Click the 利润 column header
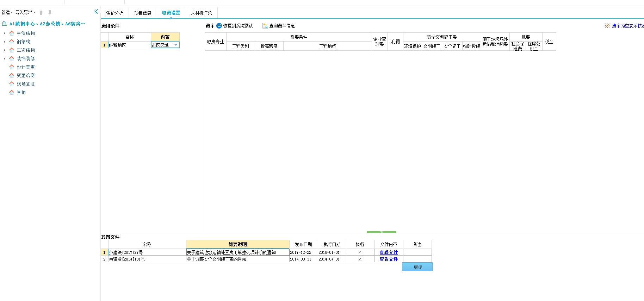Viewport: 644px width, 301px height. [396, 42]
